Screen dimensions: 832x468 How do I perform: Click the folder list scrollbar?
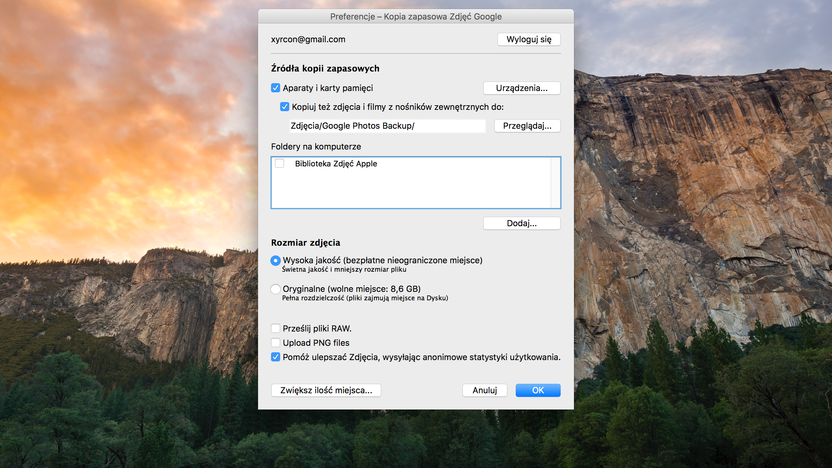pyautogui.click(x=556, y=183)
